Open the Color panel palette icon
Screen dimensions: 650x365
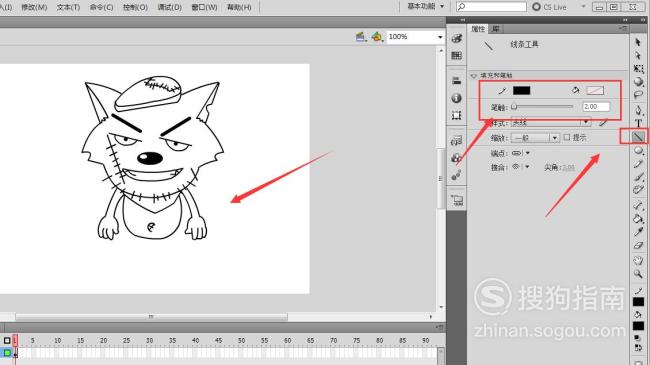pyautogui.click(x=456, y=39)
